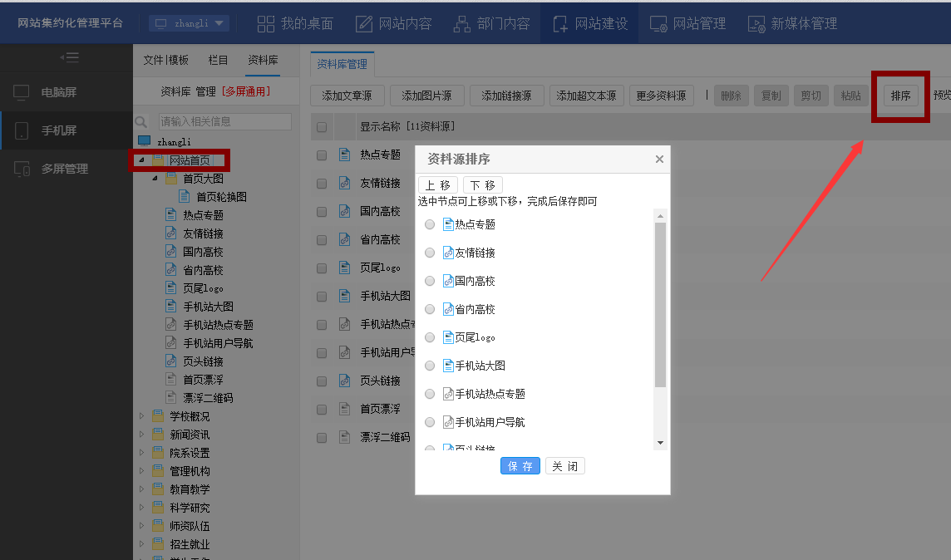The height and width of the screenshot is (560, 951).
Task: Click the 多屏管理 icon in sidebar
Action: pyautogui.click(x=22, y=169)
